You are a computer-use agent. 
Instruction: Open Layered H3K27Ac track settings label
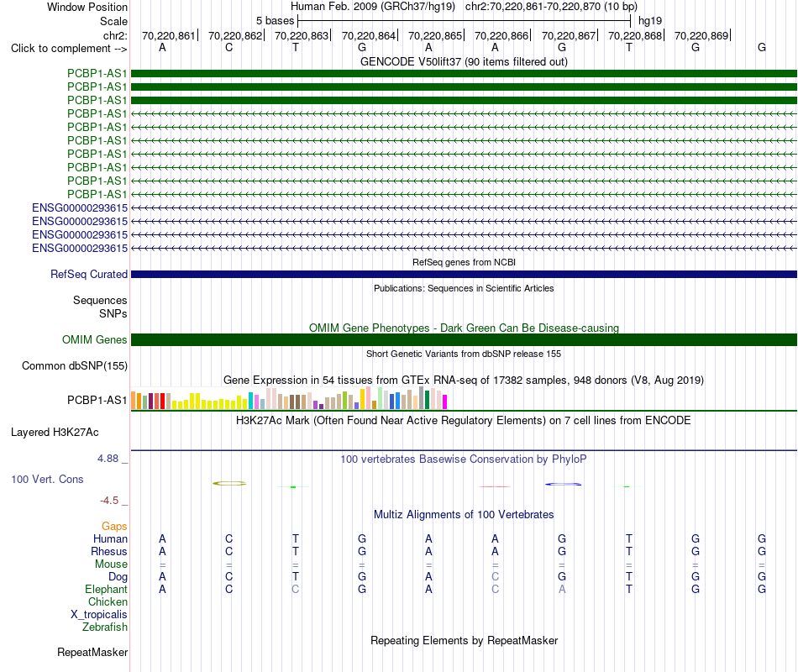pos(55,433)
